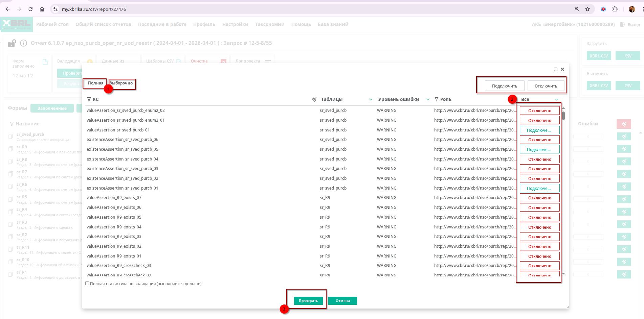Click the Подключить button

coord(504,86)
